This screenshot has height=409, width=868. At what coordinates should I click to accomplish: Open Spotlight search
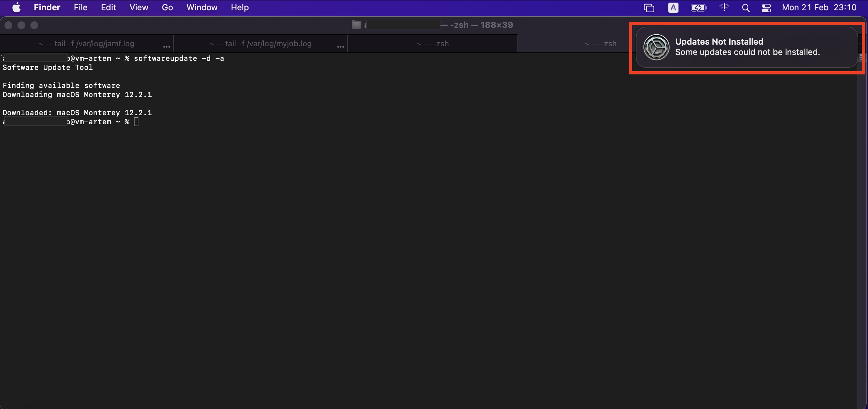tap(746, 8)
